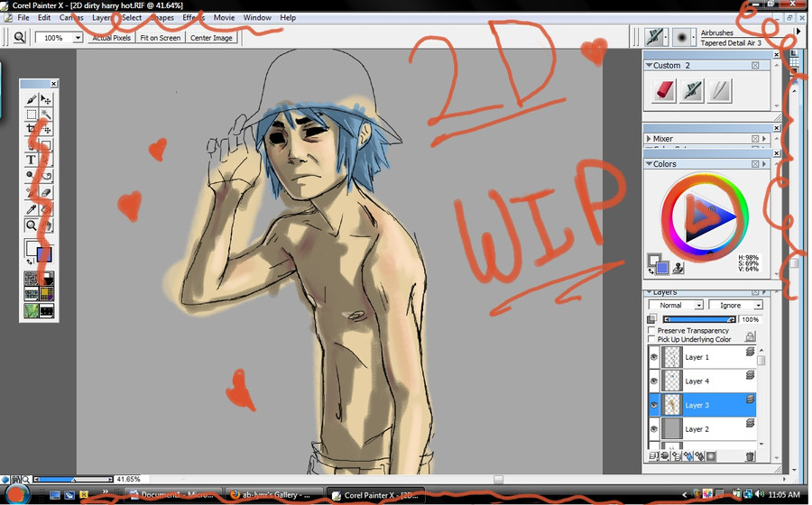812x505 pixels.
Task: Toggle the Colors palette close box
Action: 755,164
